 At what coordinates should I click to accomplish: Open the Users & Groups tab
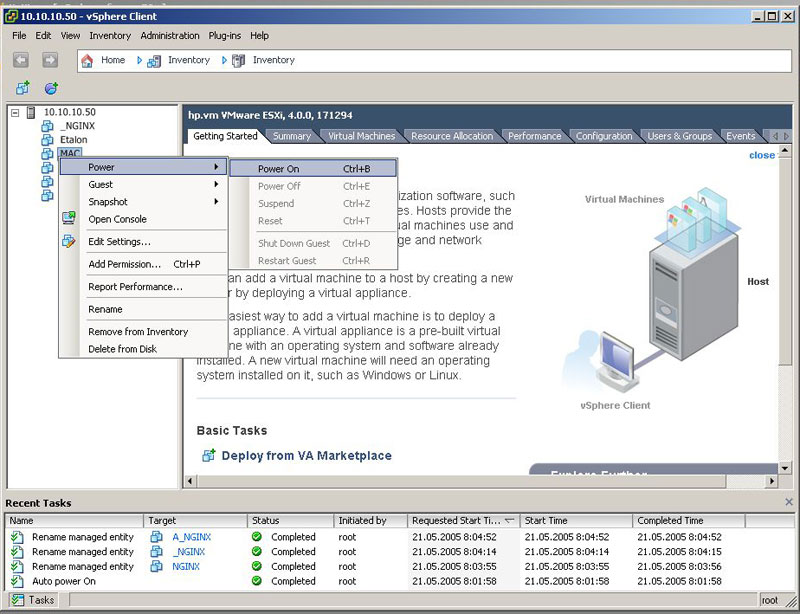point(680,136)
